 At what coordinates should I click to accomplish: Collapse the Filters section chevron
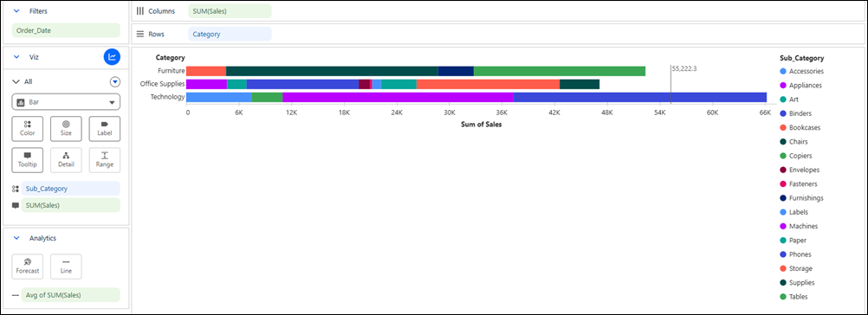[x=16, y=10]
